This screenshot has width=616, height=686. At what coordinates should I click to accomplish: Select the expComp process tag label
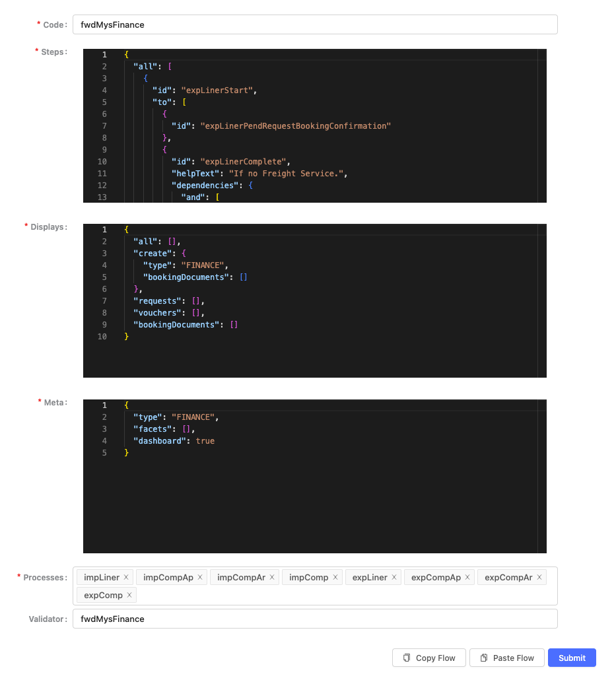coord(103,595)
